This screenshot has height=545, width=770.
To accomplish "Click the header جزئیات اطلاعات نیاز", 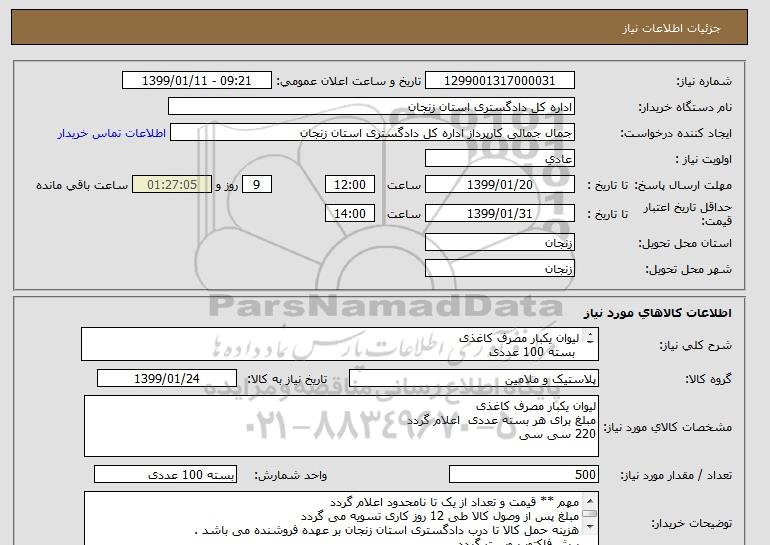I will click(x=671, y=28).
